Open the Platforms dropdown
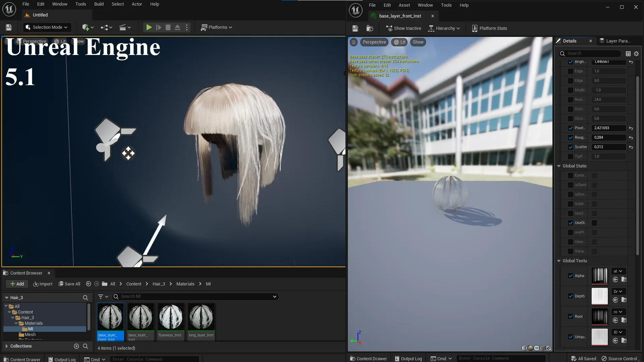This screenshot has width=644, height=362. pyautogui.click(x=216, y=27)
